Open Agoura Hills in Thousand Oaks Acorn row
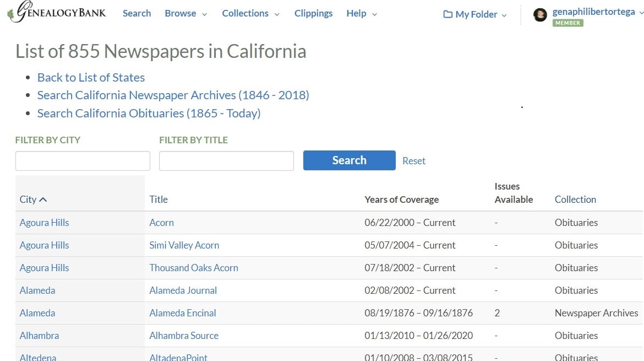 click(44, 268)
